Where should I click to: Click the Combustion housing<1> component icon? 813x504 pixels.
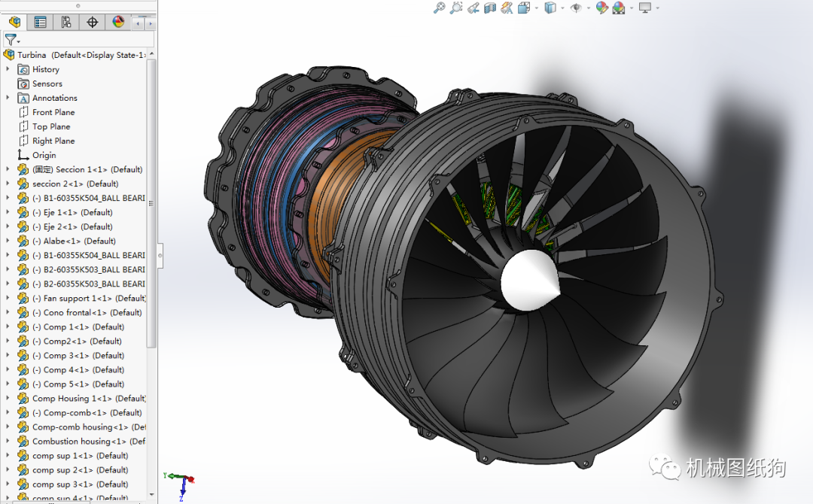point(23,442)
